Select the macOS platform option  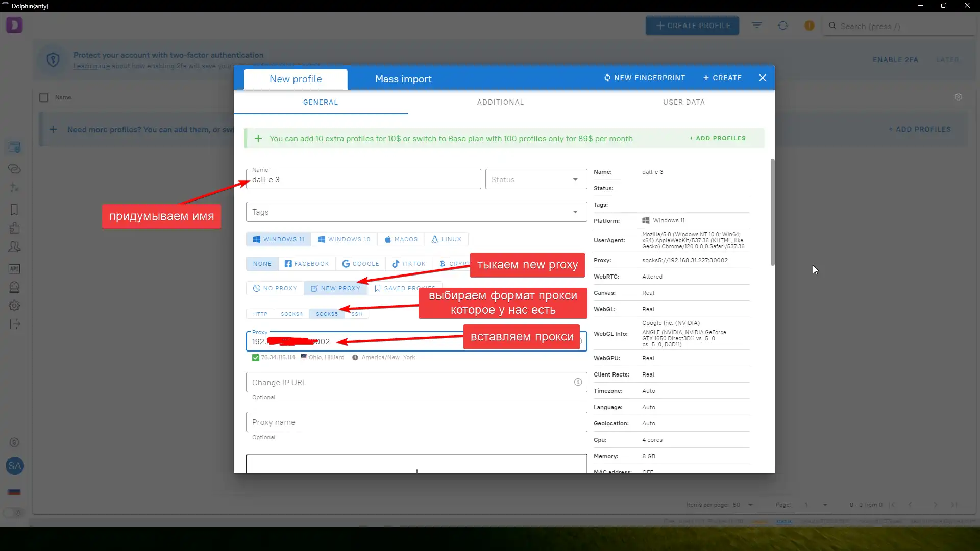[401, 239]
